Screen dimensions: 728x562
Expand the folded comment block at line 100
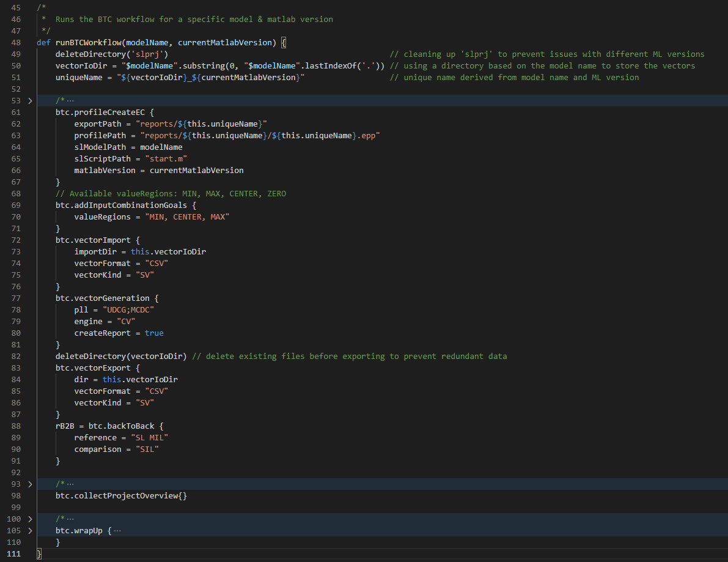coord(29,519)
